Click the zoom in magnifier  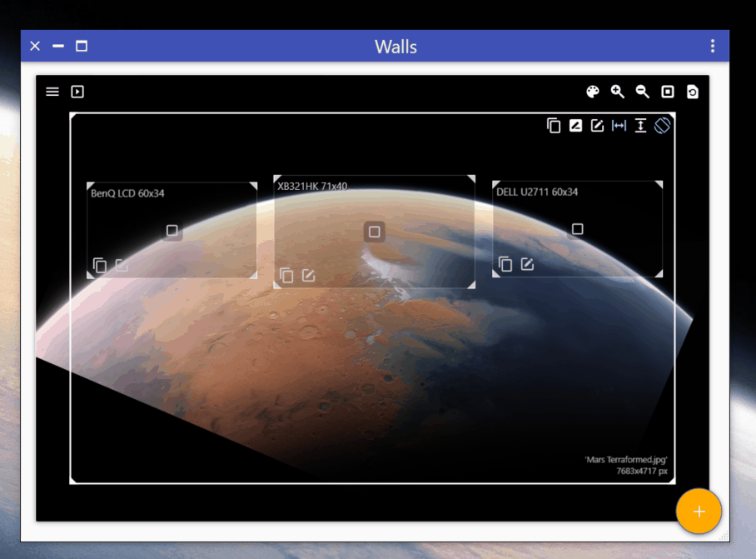[618, 92]
